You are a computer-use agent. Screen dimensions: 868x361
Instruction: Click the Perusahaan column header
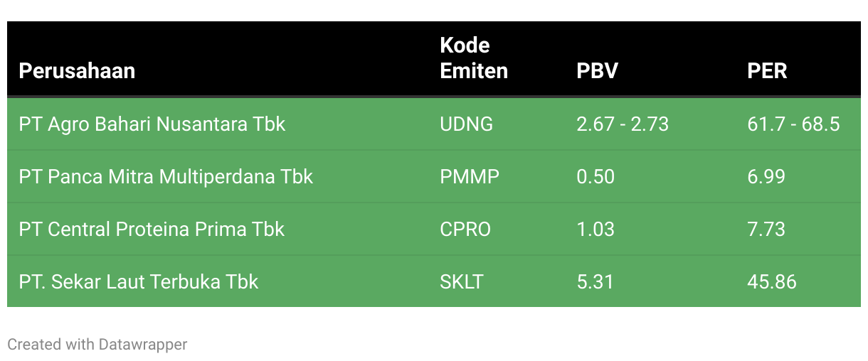point(77,71)
